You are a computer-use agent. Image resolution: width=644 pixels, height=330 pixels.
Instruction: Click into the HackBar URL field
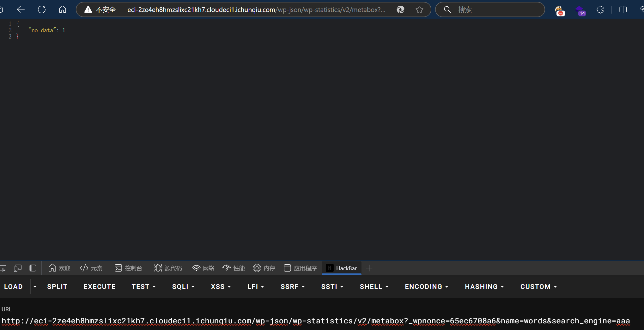click(316, 321)
